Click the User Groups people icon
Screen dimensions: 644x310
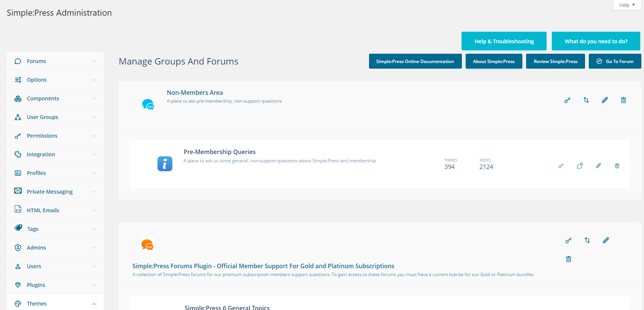pyautogui.click(x=18, y=117)
